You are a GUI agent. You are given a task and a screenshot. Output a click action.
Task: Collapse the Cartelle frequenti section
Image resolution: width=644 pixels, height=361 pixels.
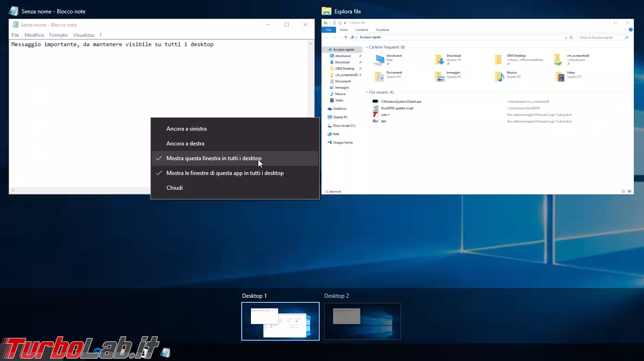[x=367, y=47]
